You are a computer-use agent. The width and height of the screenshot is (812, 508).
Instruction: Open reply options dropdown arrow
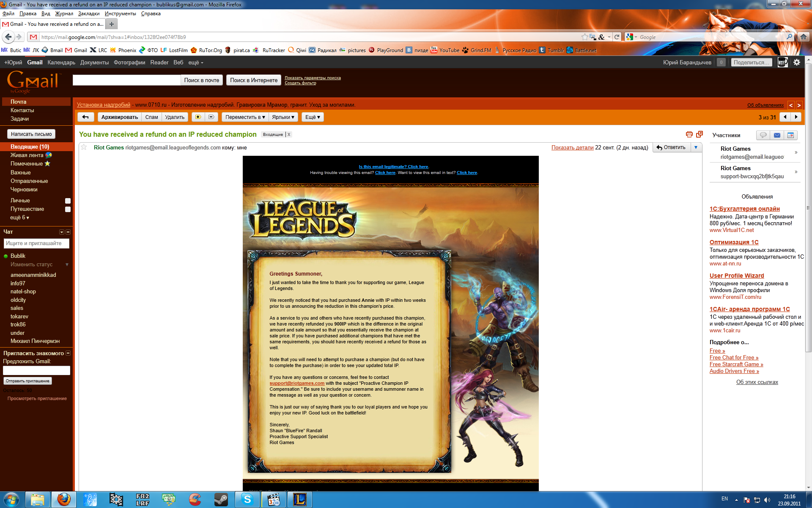point(696,147)
